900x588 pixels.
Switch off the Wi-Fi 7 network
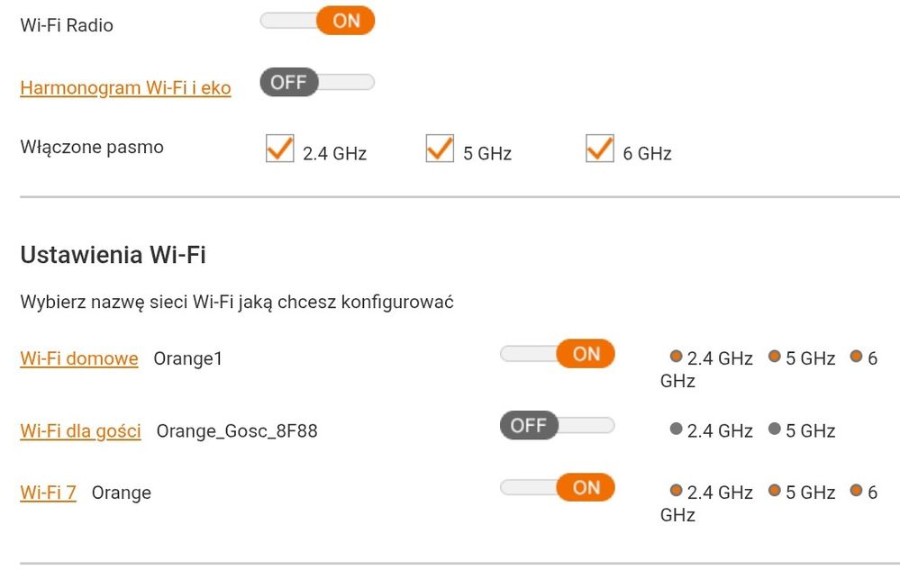tap(557, 487)
